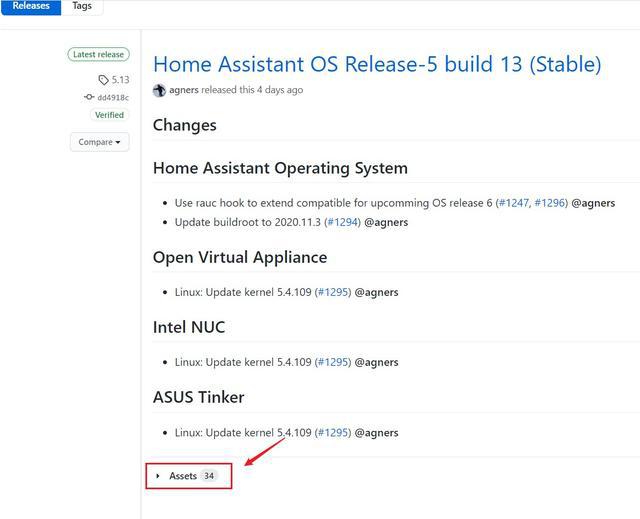Switch to the Releases tab

31,7
